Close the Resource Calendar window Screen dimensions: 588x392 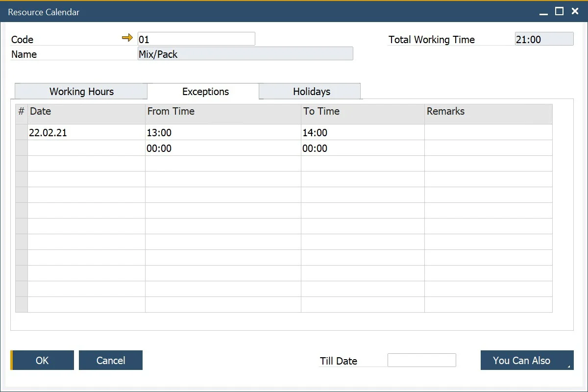coord(575,12)
